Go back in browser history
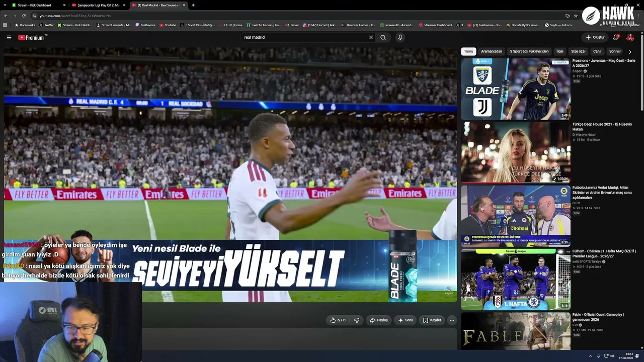 point(6,16)
